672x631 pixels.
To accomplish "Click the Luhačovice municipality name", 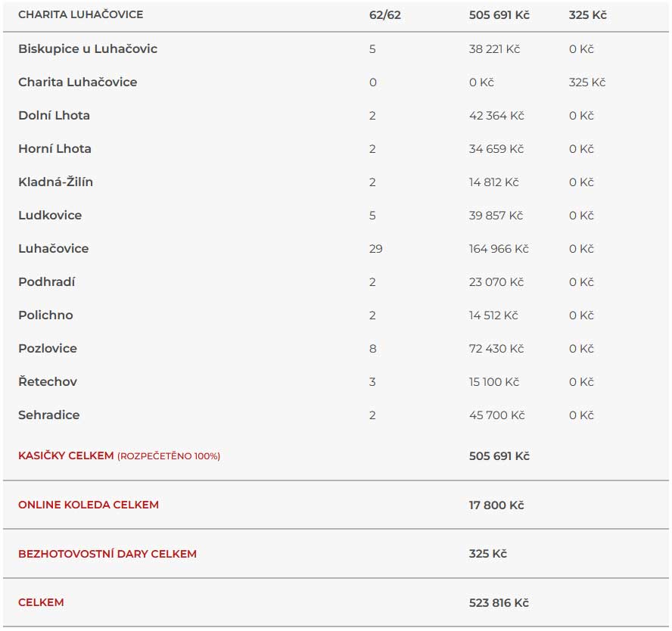I will [53, 248].
